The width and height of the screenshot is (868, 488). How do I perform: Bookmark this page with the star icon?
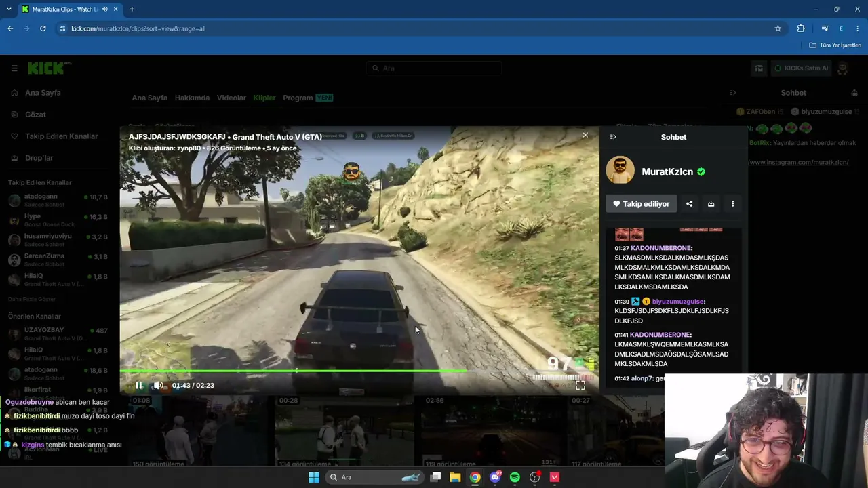coord(778,28)
